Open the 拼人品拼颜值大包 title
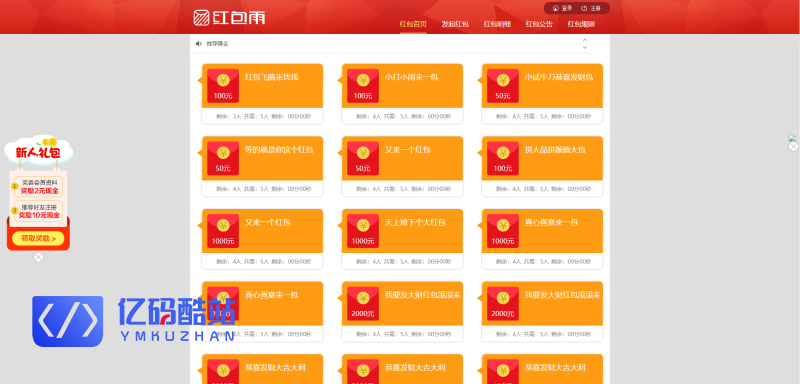Viewport: 800px width, 384px height. [555, 150]
